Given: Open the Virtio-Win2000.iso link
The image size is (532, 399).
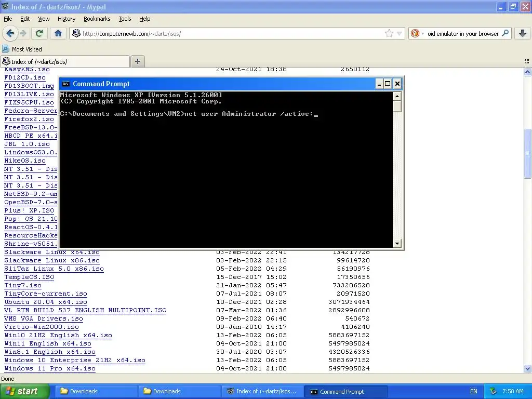Looking at the screenshot, I should [42, 327].
